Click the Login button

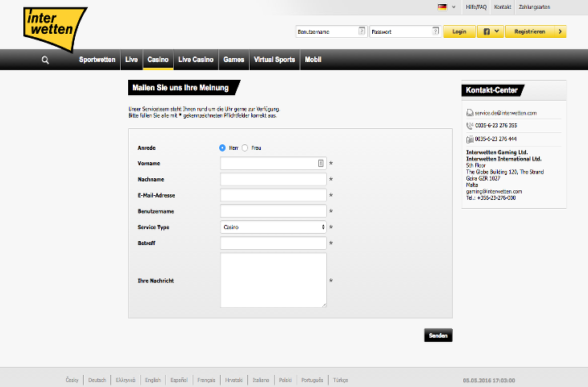[x=459, y=31]
